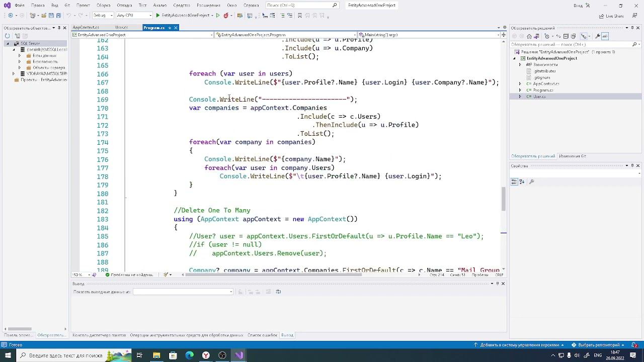Click the editor vertical scrollbar thumb
The width and height of the screenshot is (644, 362).
click(504, 199)
